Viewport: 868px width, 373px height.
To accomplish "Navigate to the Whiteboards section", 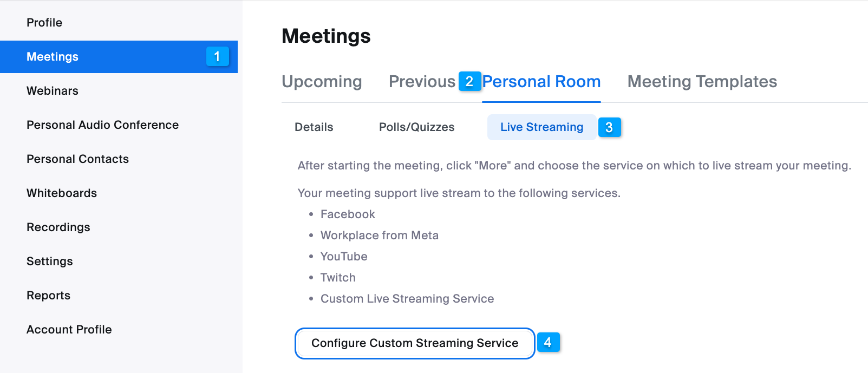I will (x=61, y=193).
